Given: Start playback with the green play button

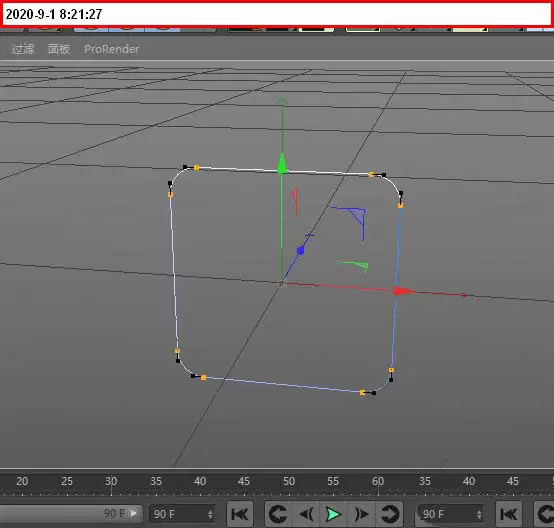Looking at the screenshot, I should [x=333, y=514].
